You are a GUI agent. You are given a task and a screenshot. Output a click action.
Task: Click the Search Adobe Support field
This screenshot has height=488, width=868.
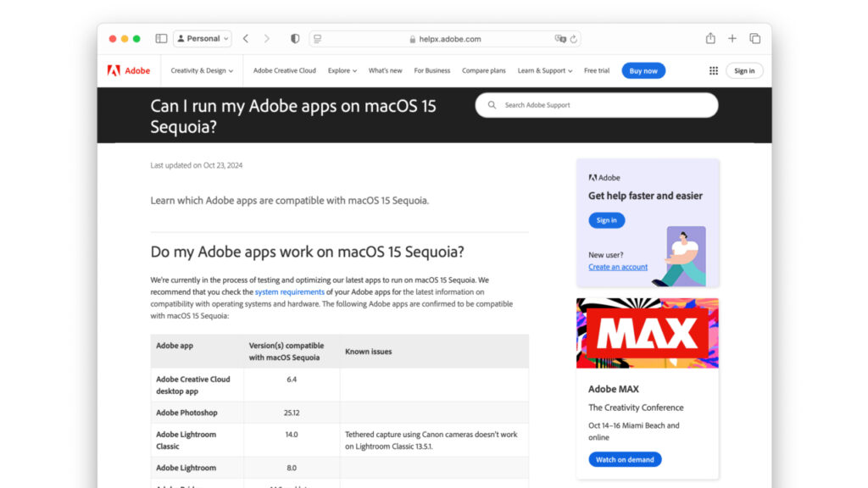602,105
